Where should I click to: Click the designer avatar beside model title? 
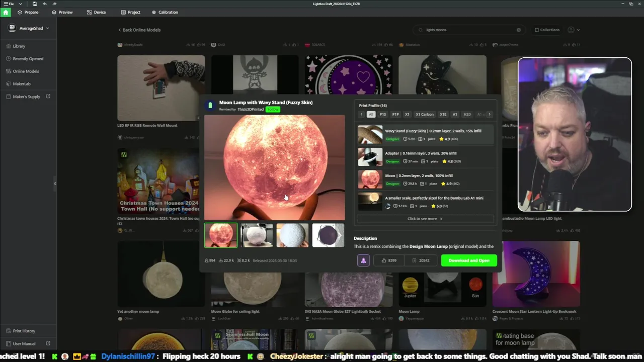(210, 105)
